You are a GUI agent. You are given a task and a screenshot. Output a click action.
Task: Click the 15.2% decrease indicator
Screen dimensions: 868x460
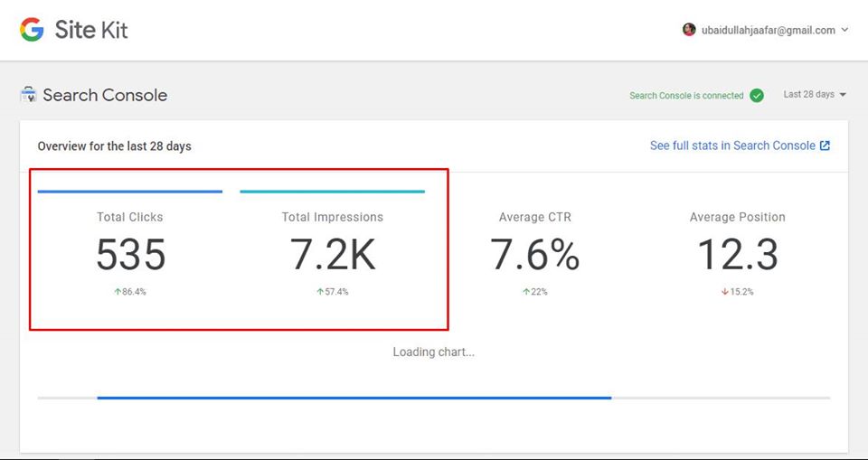click(738, 292)
